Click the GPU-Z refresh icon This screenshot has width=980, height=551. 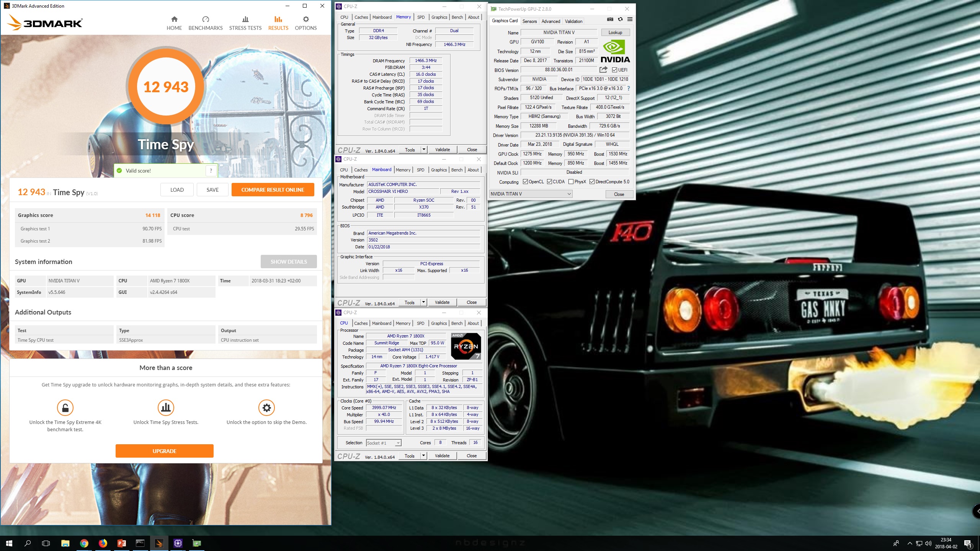point(620,19)
